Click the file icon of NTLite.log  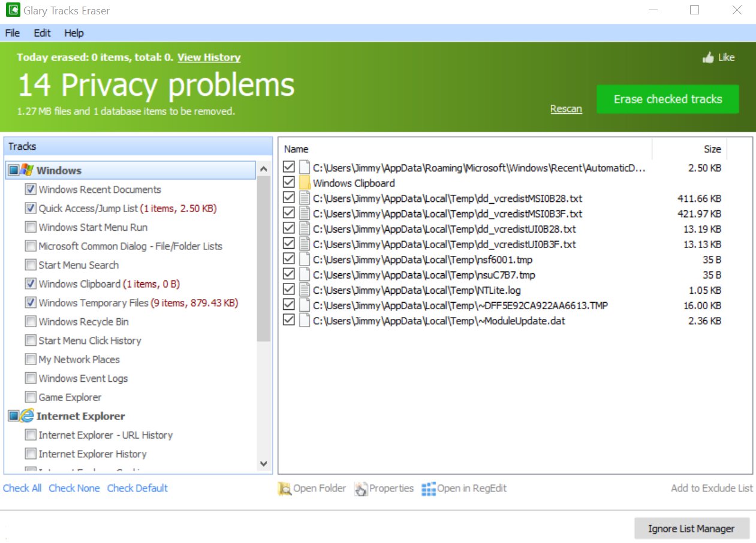click(x=305, y=290)
